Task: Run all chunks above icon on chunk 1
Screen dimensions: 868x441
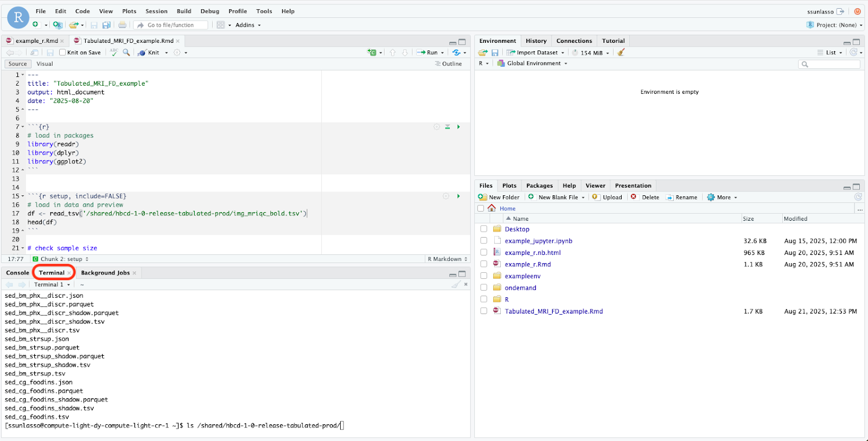Action: pyautogui.click(x=448, y=127)
